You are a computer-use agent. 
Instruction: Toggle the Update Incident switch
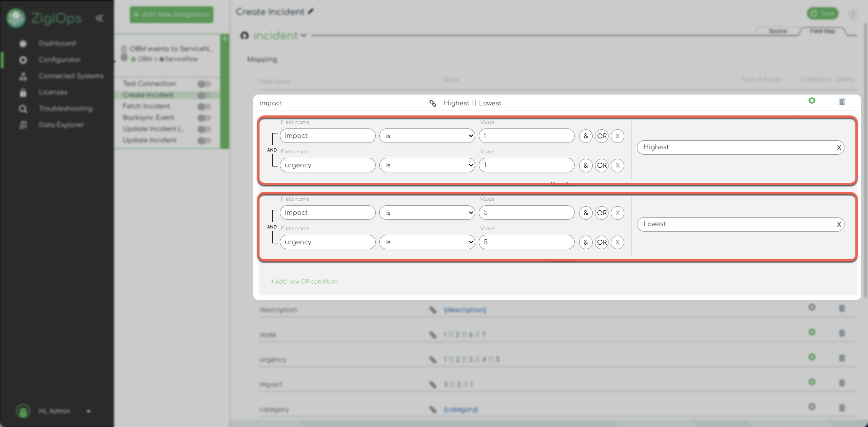coord(204,141)
